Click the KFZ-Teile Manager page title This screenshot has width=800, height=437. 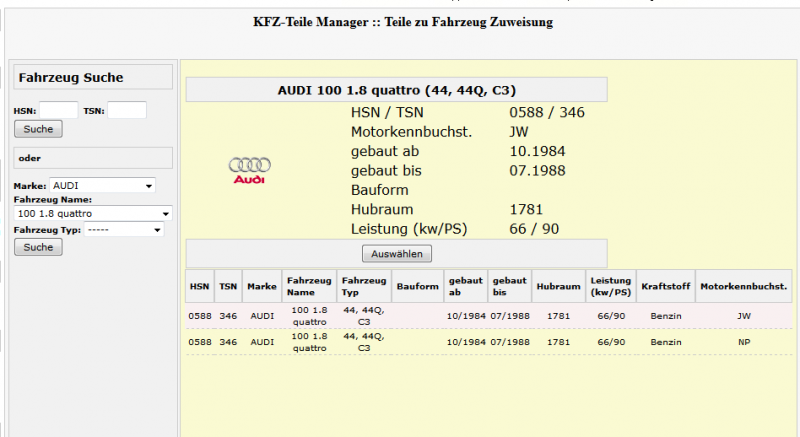tap(403, 22)
